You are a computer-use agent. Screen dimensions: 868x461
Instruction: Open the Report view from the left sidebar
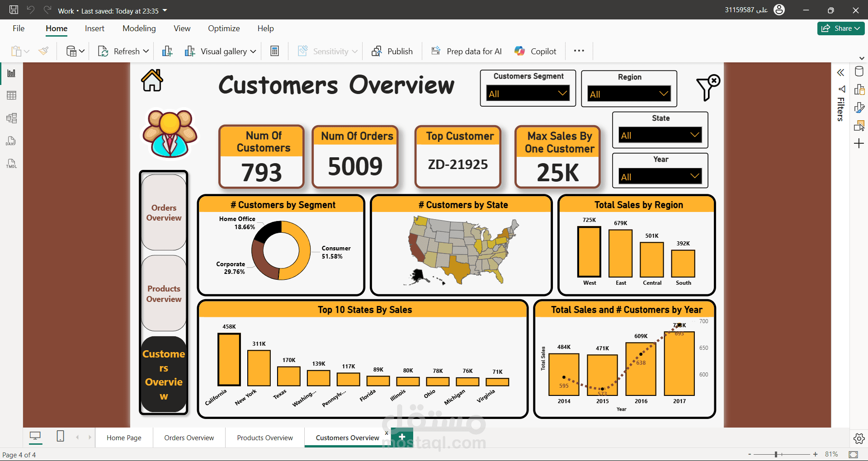11,73
